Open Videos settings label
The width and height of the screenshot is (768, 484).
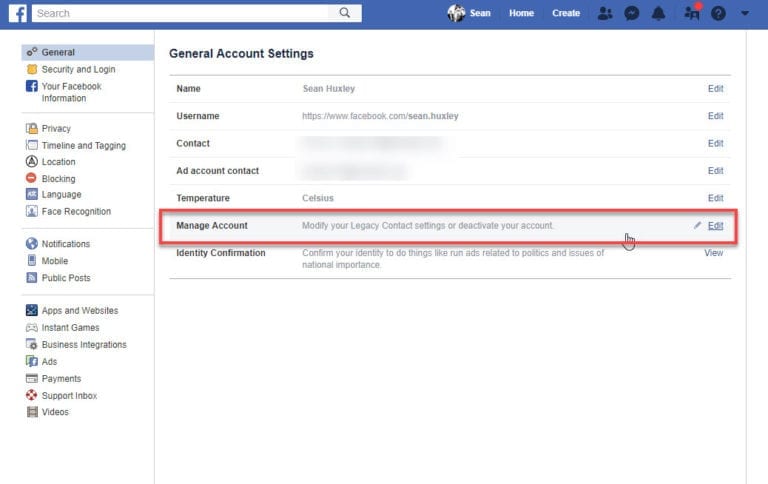55,412
